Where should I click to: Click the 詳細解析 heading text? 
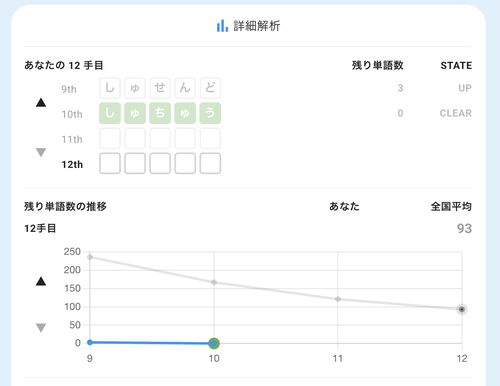(x=257, y=26)
